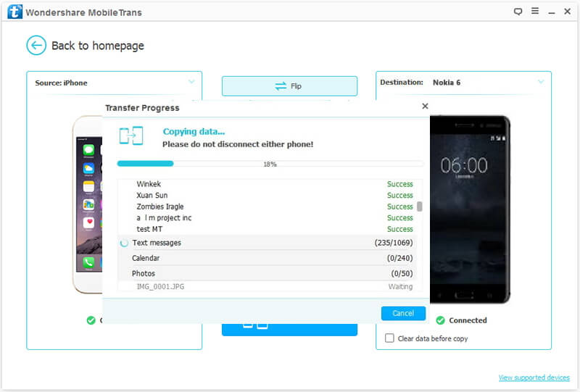Click the back arrow circle icon
Screen dimensions: 580x392
[x=36, y=46]
